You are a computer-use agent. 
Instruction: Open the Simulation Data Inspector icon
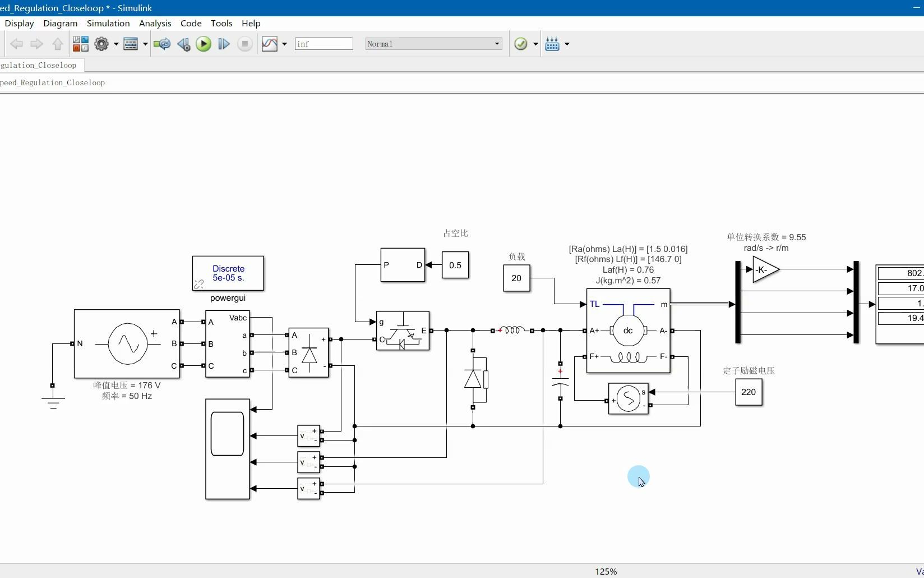coord(270,44)
